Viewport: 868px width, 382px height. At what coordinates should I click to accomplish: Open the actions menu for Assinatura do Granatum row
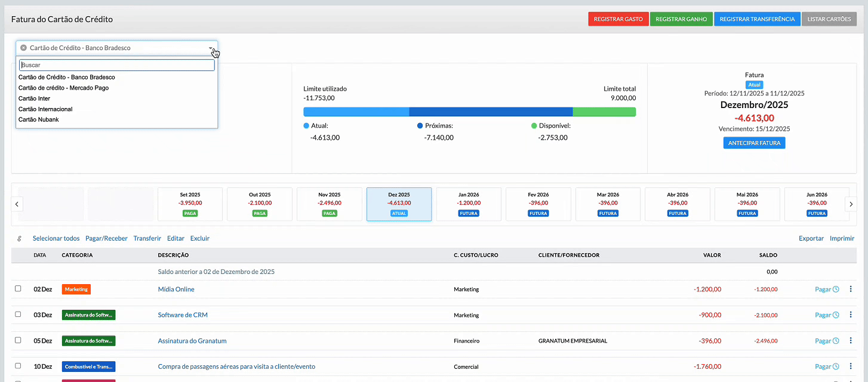click(851, 341)
